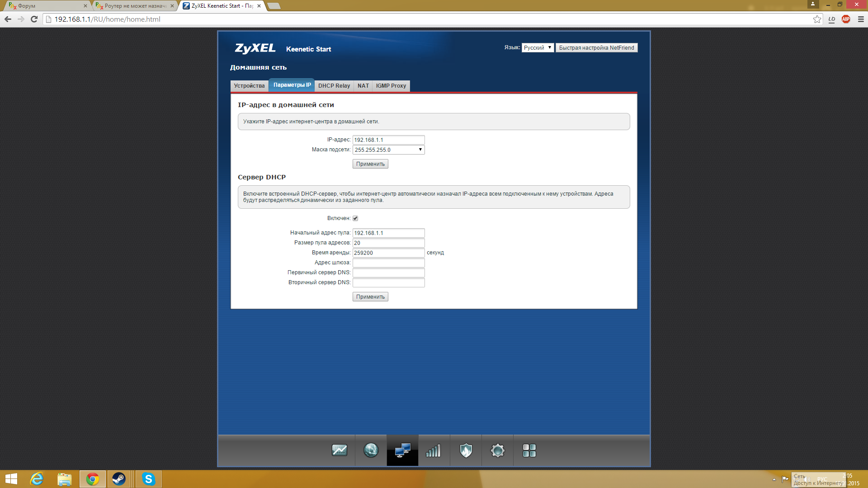This screenshot has width=868, height=488.
Task: Apply IP address settings with 'Применить'
Action: (x=370, y=164)
